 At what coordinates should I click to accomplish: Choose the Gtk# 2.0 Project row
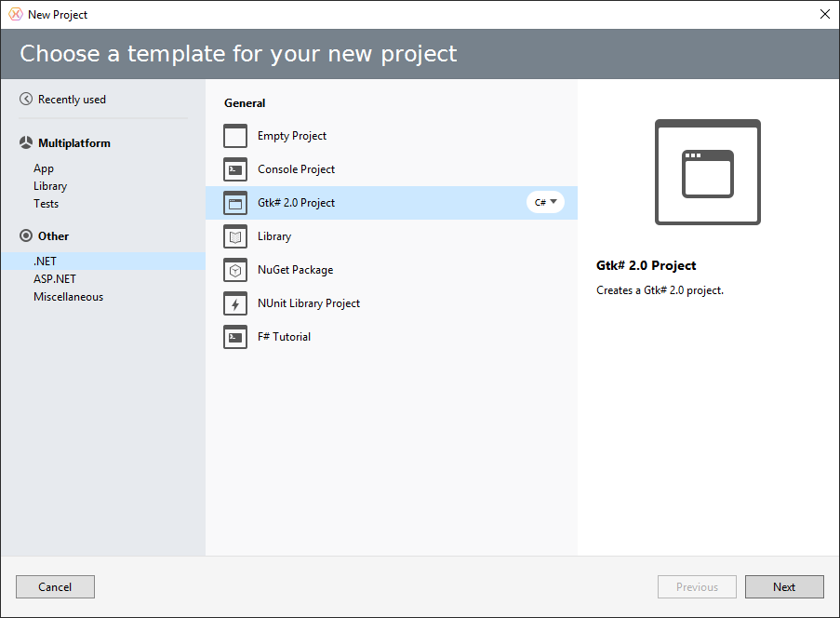coord(392,203)
